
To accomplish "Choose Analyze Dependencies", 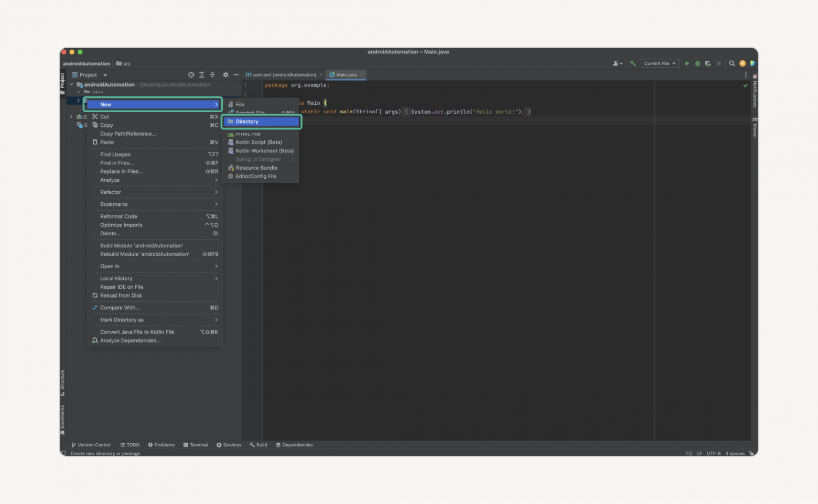I will pos(155,341).
